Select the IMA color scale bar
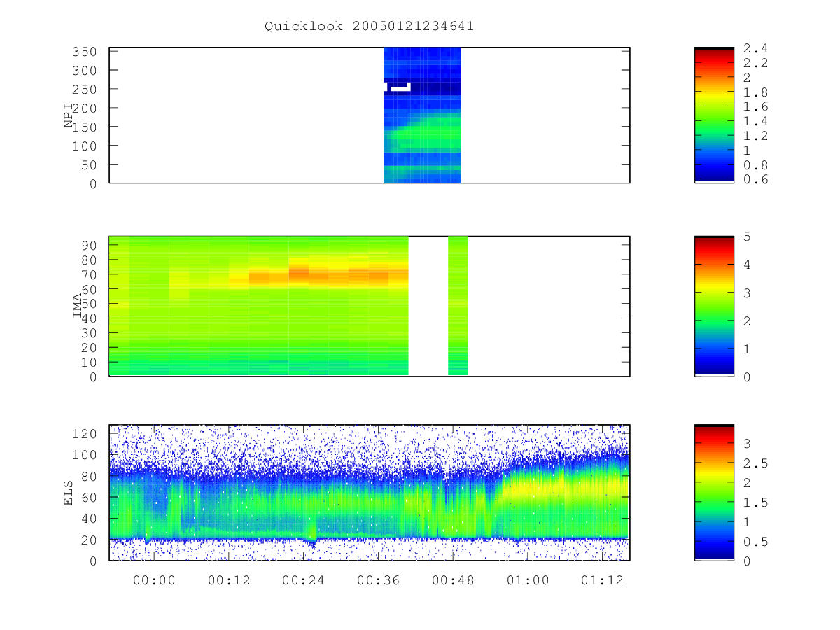This screenshot has width=840, height=630. click(x=714, y=306)
